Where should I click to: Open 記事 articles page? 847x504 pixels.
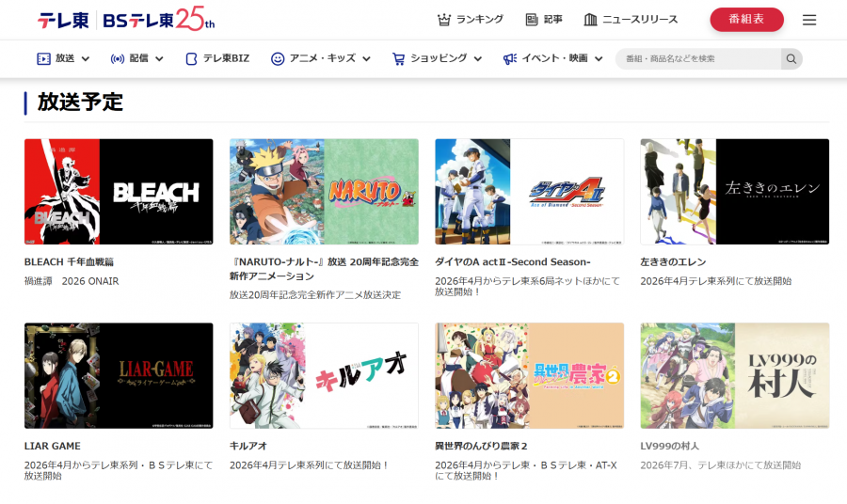pyautogui.click(x=552, y=20)
